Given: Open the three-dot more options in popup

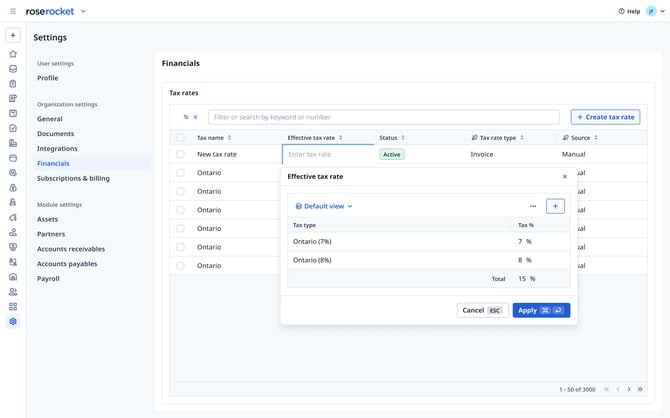Looking at the screenshot, I should [533, 206].
